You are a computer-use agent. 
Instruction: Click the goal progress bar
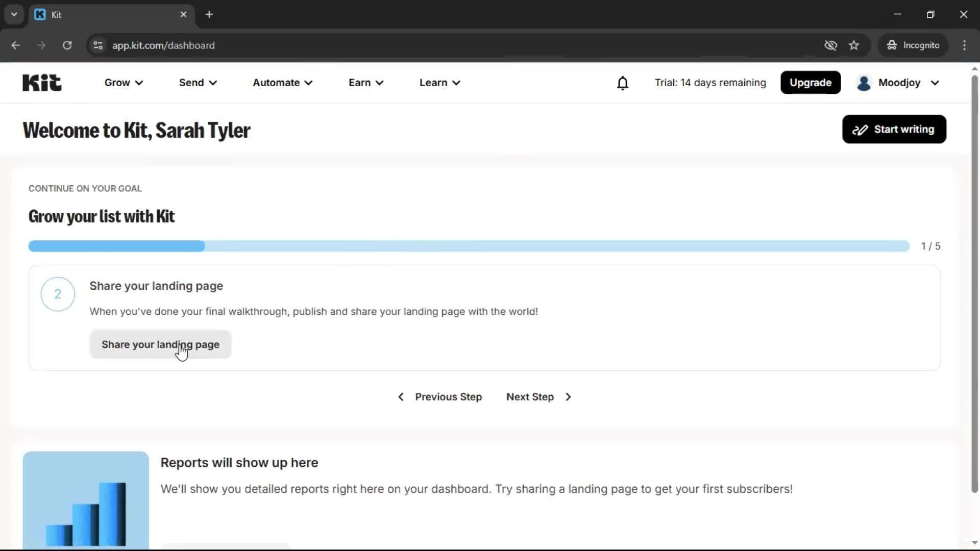tap(469, 246)
